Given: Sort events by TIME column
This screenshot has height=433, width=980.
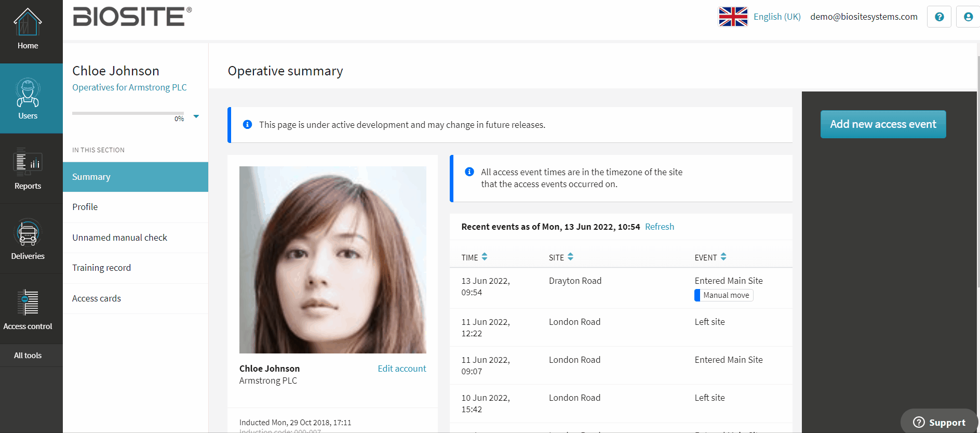Looking at the screenshot, I should point(474,257).
